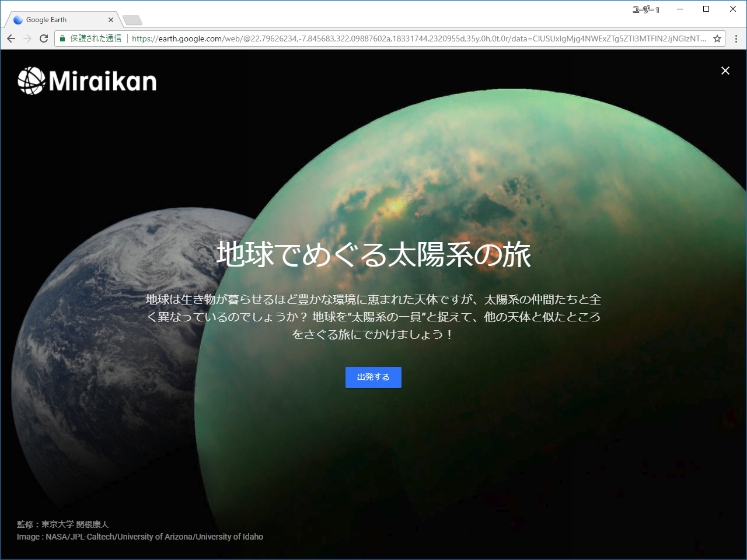Image resolution: width=747 pixels, height=560 pixels.
Task: Open a new browser tab
Action: [132, 19]
